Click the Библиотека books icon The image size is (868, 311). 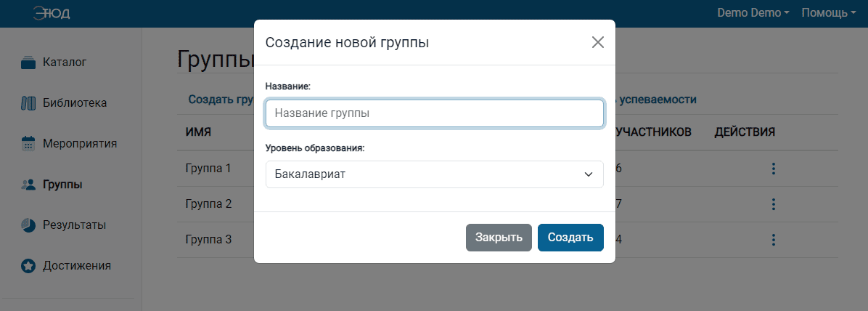pos(28,103)
